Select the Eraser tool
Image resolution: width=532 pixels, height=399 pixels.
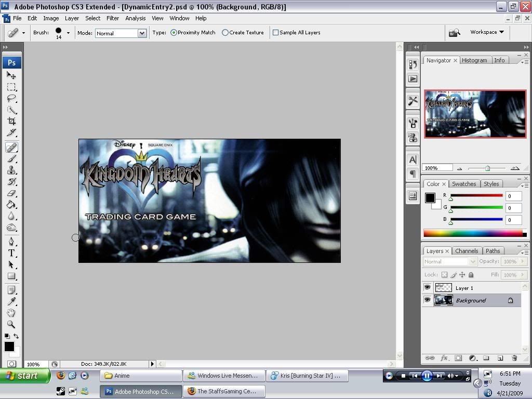click(x=11, y=193)
